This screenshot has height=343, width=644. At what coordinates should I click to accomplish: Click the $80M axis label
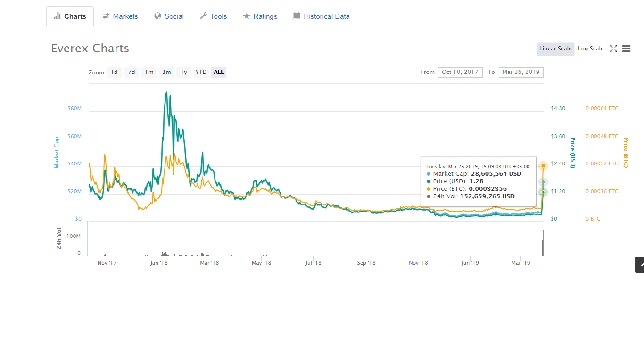click(x=75, y=108)
